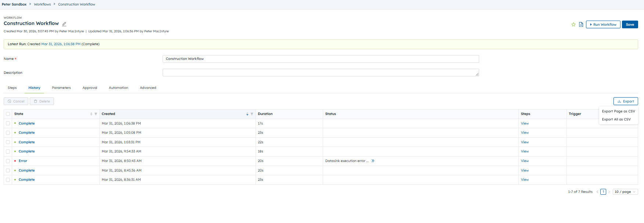Switch to the Automation tab
Screen dimensions: 644x223
click(x=118, y=88)
